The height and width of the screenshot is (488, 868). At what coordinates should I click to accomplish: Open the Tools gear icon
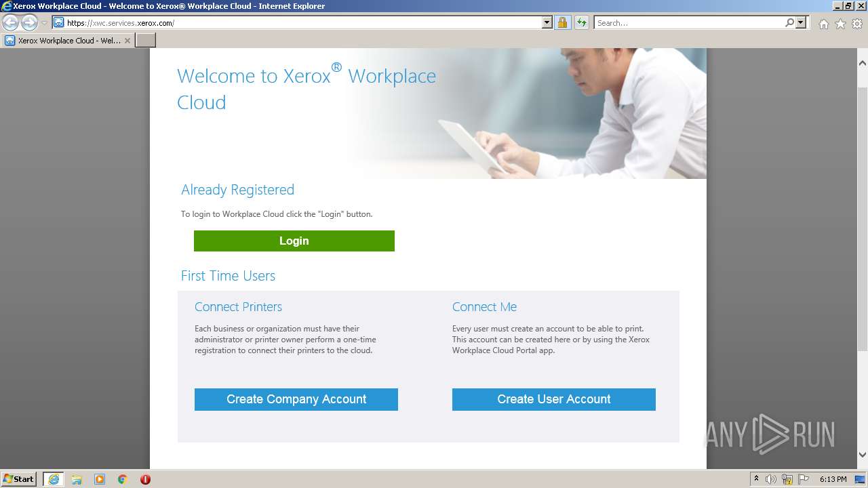[x=857, y=24]
